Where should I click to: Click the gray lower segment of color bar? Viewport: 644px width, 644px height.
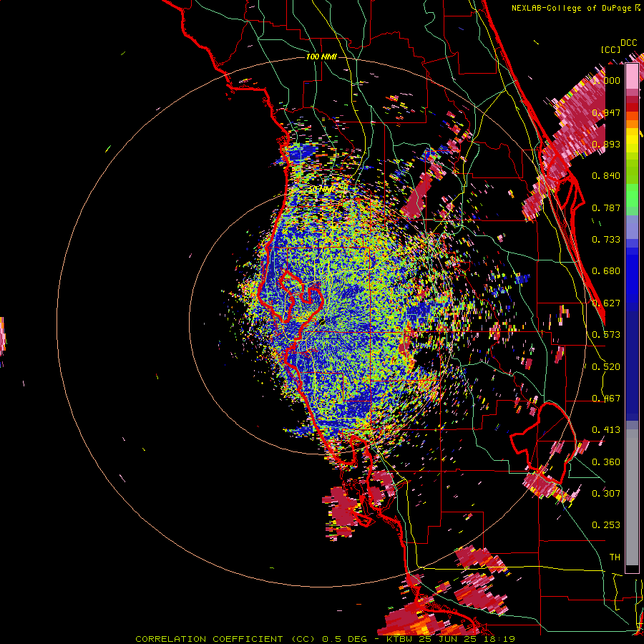(x=632, y=497)
